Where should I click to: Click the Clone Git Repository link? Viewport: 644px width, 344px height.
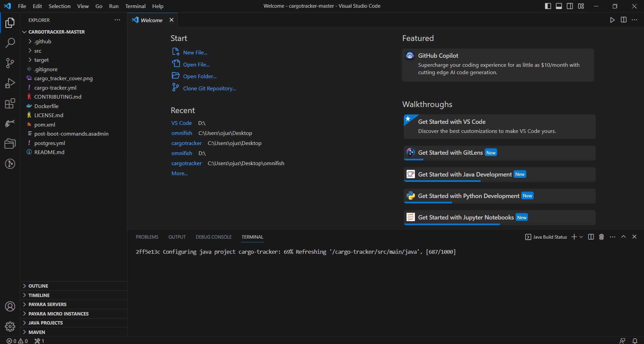(x=209, y=89)
